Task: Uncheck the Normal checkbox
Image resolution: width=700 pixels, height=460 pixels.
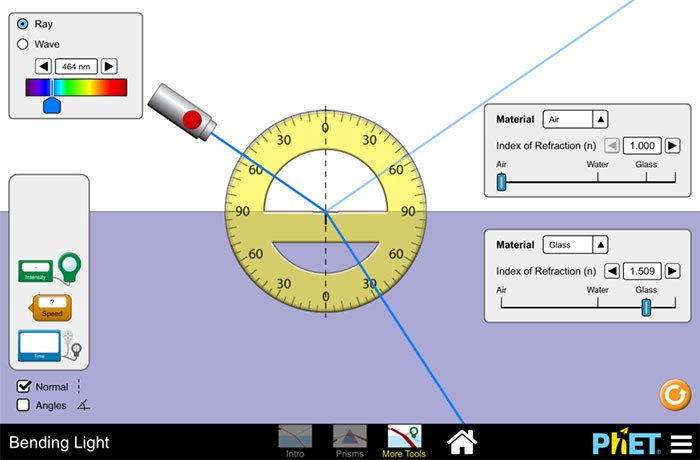Action: [25, 387]
